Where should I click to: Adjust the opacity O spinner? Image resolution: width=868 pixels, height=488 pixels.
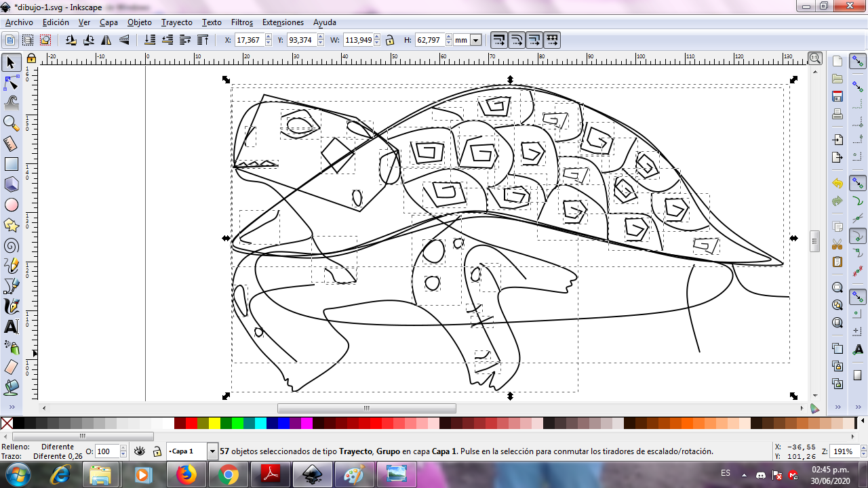(123, 451)
